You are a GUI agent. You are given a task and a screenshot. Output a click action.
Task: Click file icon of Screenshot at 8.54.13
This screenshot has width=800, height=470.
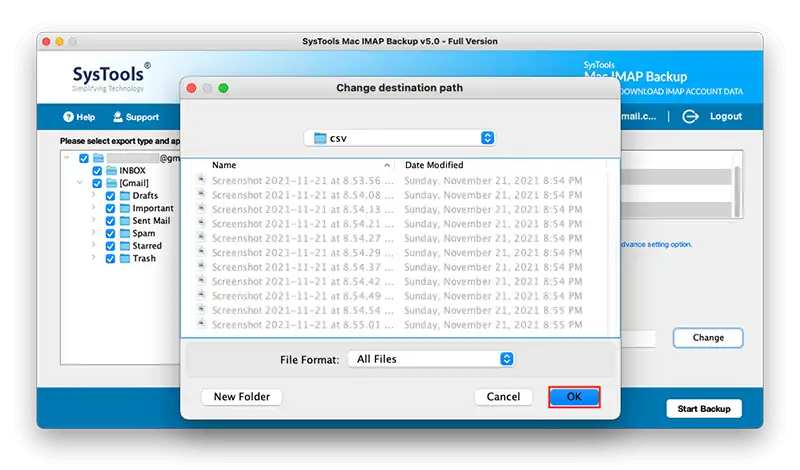pyautogui.click(x=201, y=208)
